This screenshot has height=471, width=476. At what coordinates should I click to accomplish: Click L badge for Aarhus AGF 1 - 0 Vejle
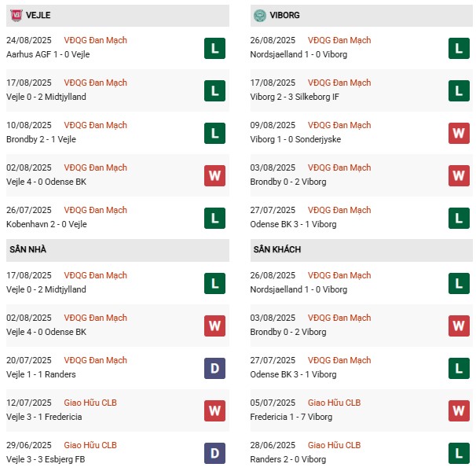click(x=214, y=49)
